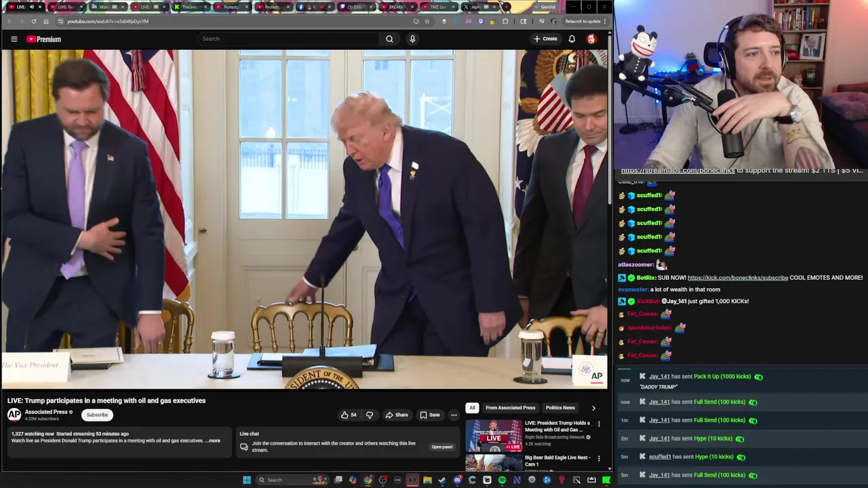The height and width of the screenshot is (488, 868).
Task: Switch to the TMZ Live browser tab
Action: click(437, 7)
